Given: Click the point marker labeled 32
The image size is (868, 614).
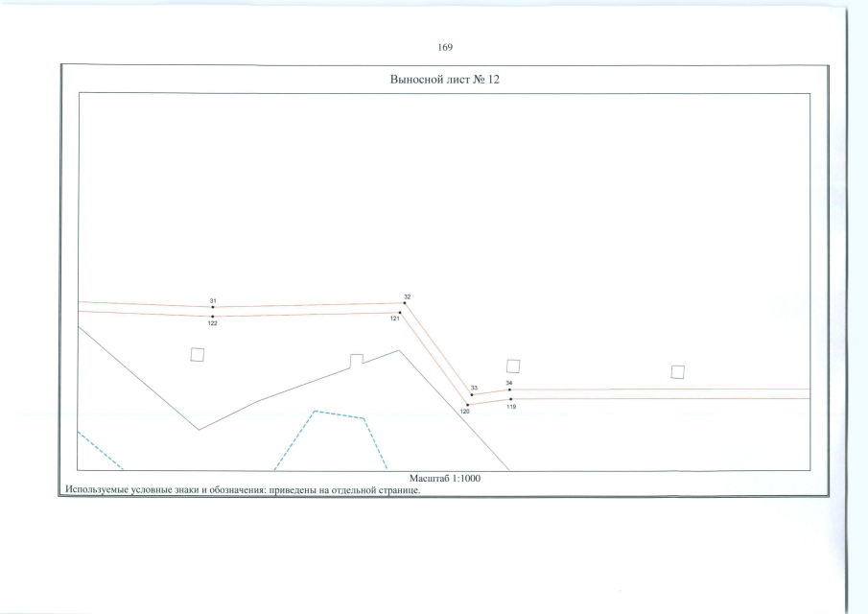Looking at the screenshot, I should [x=405, y=303].
